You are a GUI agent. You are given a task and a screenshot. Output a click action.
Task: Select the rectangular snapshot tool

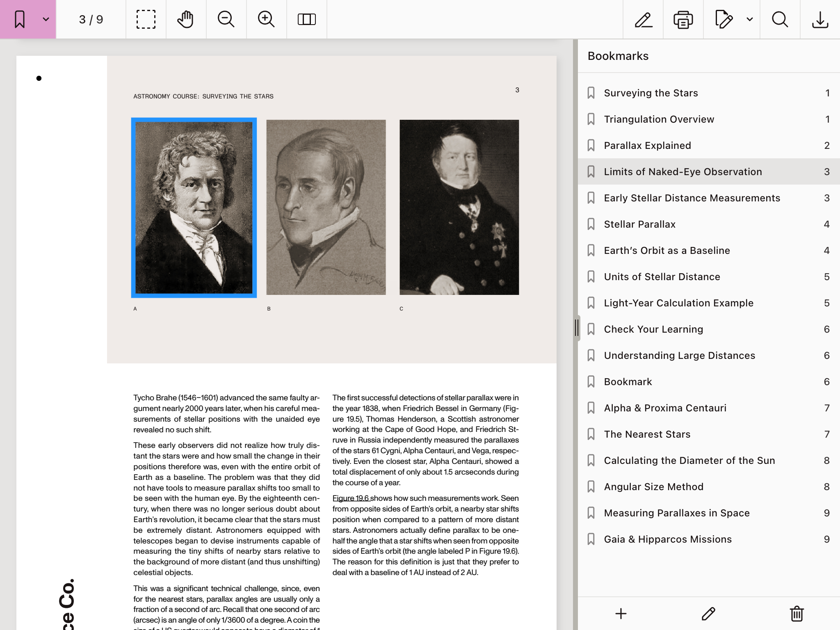pyautogui.click(x=146, y=19)
